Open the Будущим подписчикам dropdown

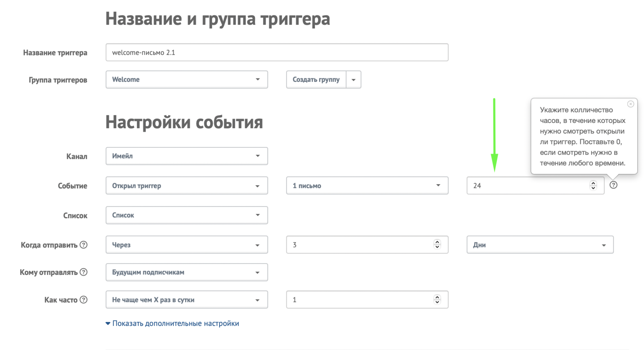(x=187, y=272)
